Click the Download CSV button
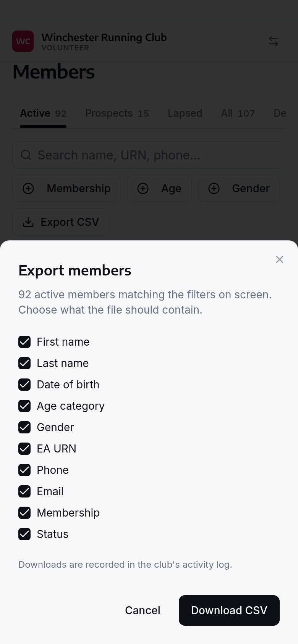The image size is (298, 644). pos(229,610)
